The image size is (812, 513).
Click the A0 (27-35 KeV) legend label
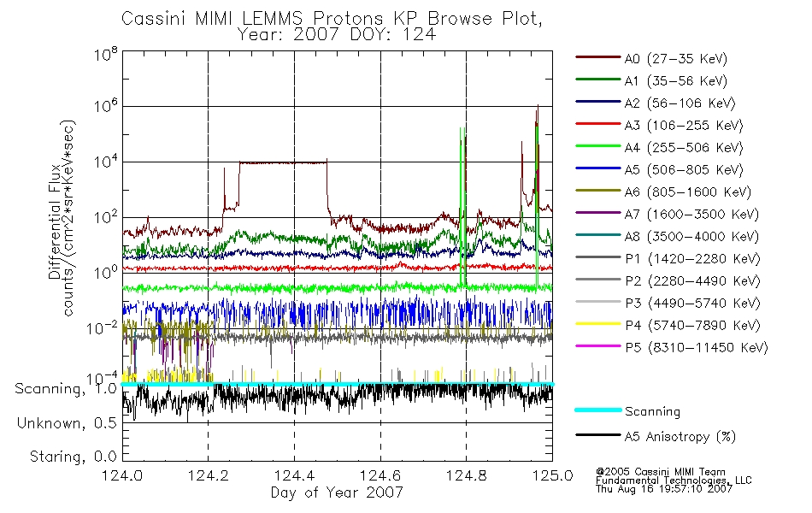[676, 59]
